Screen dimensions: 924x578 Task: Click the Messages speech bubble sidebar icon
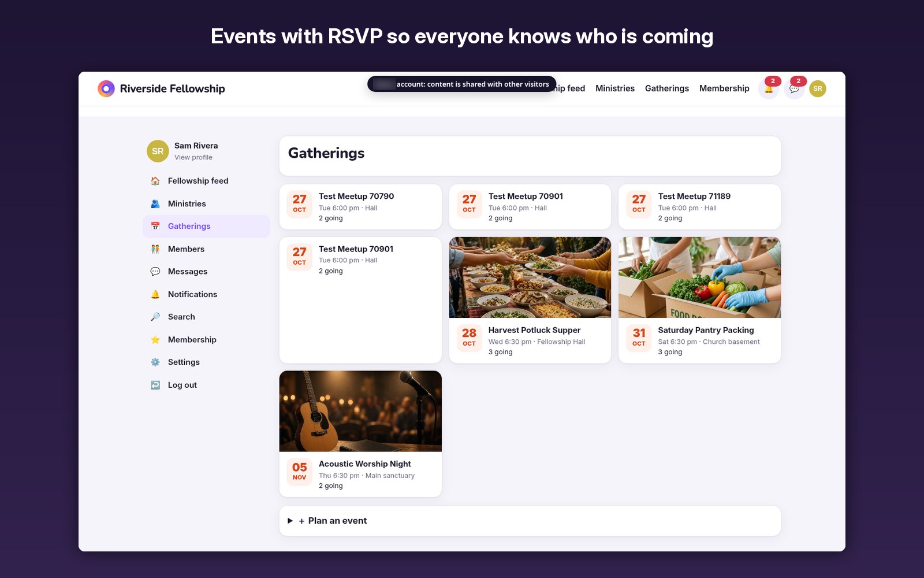pos(155,272)
